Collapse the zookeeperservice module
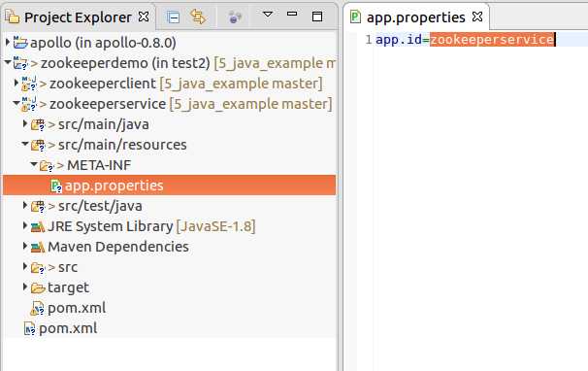Screen dimensions: 588x371 [x=16, y=103]
